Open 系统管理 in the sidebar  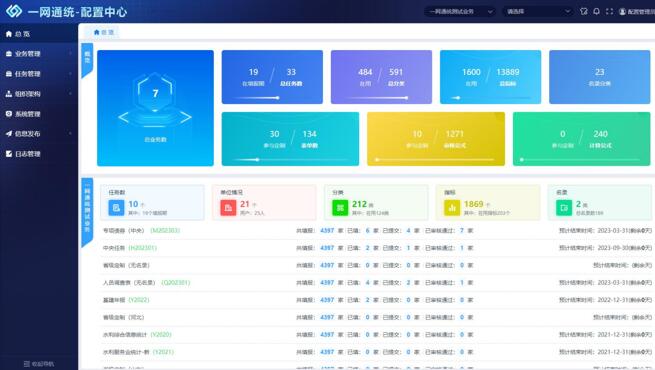39,114
